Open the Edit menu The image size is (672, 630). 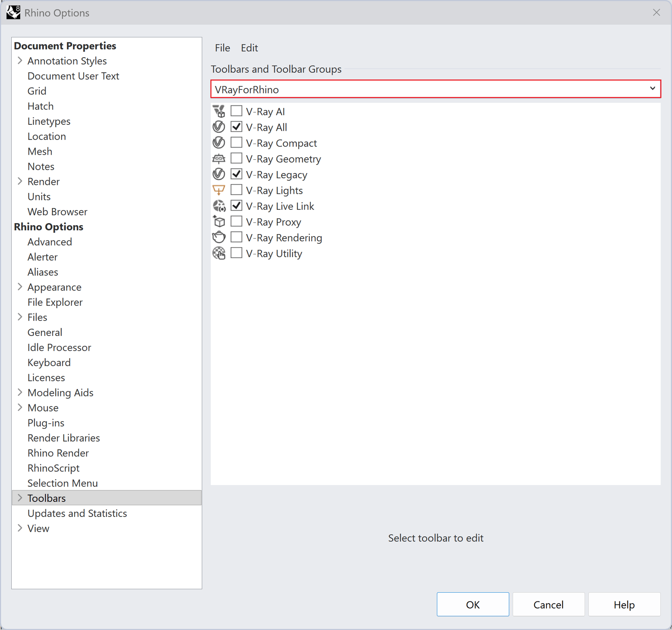[x=249, y=48]
